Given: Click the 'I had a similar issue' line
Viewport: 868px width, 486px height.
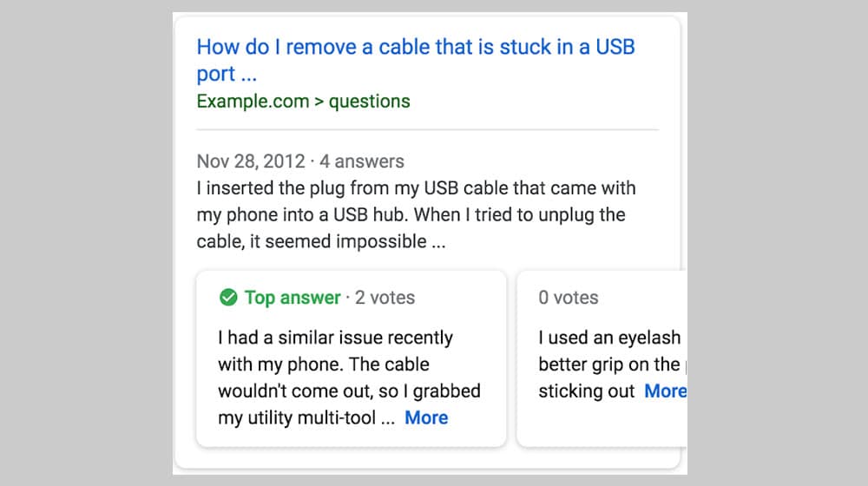Looking at the screenshot, I should 335,338.
